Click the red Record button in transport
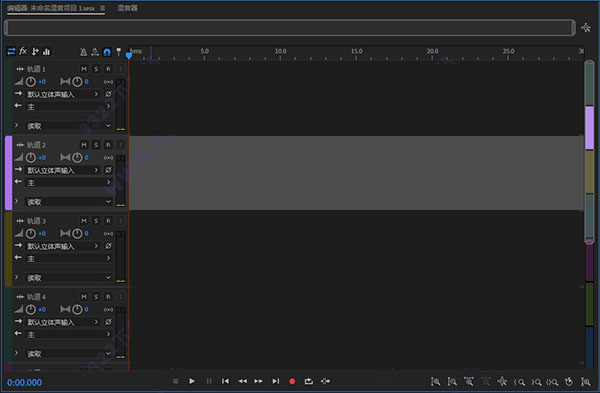The width and height of the screenshot is (600, 393). point(292,381)
